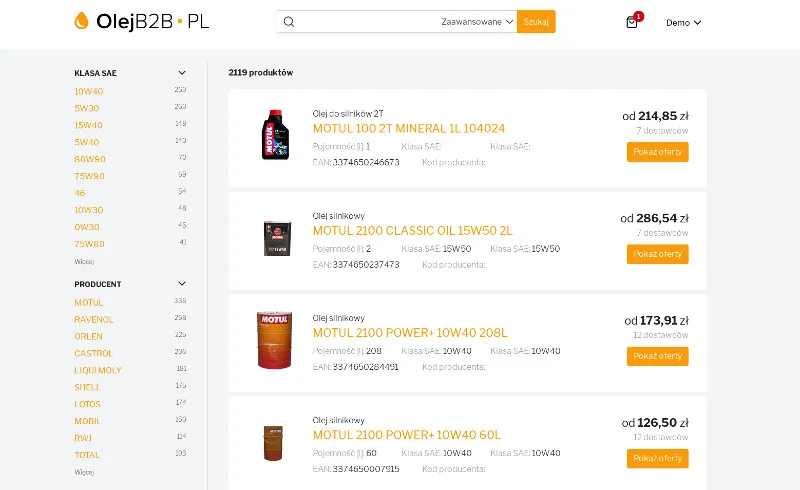800x490 pixels.
Task: Filter by SAE class 75W80
Action: 89,243
